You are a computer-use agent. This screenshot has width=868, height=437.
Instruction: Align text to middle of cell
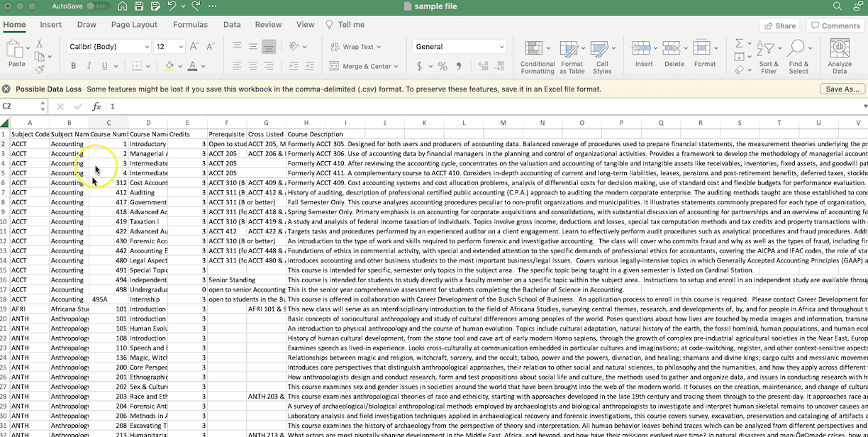(x=253, y=47)
